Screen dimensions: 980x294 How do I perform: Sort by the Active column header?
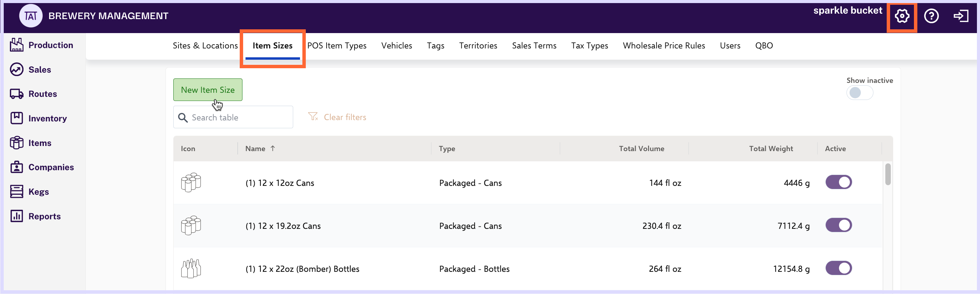[835, 148]
